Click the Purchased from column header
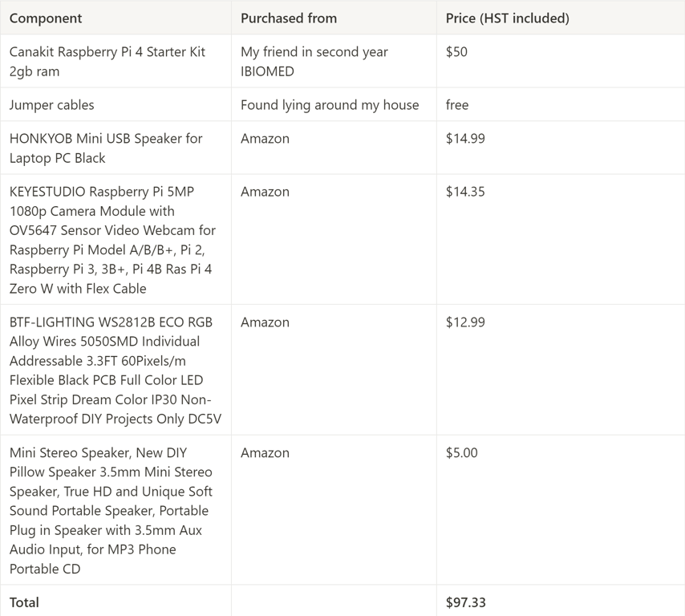 [289, 18]
